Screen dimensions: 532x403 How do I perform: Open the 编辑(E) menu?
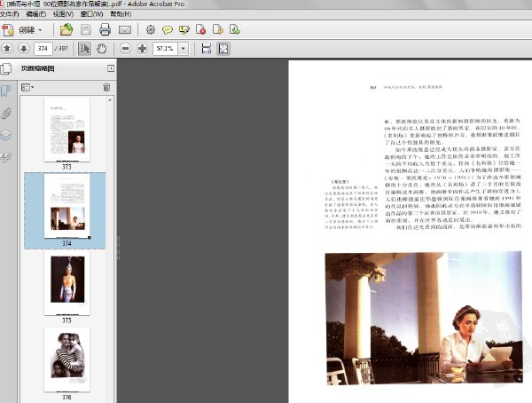click(x=36, y=14)
